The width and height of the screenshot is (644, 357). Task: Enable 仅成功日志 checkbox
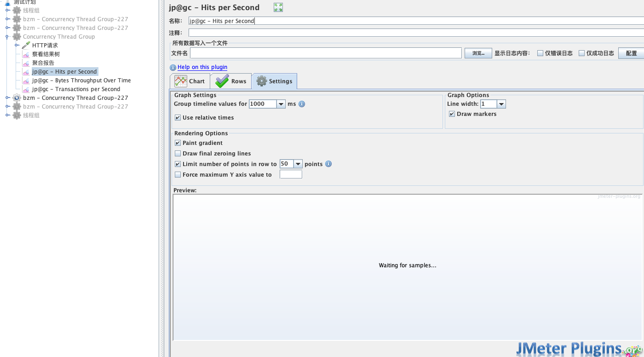tap(581, 53)
